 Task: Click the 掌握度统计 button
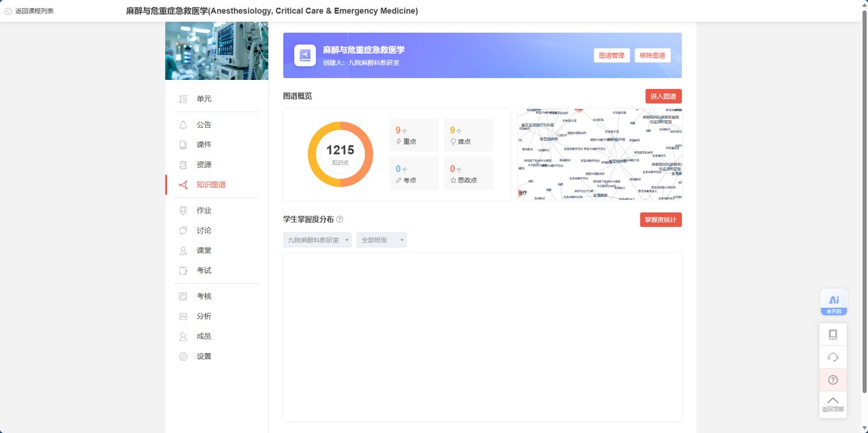click(x=661, y=219)
